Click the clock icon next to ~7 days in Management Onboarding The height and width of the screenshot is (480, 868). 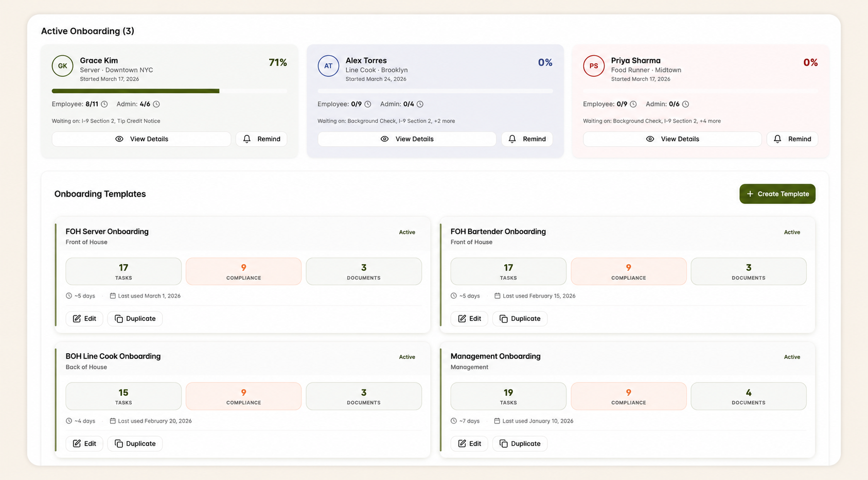pos(454,421)
